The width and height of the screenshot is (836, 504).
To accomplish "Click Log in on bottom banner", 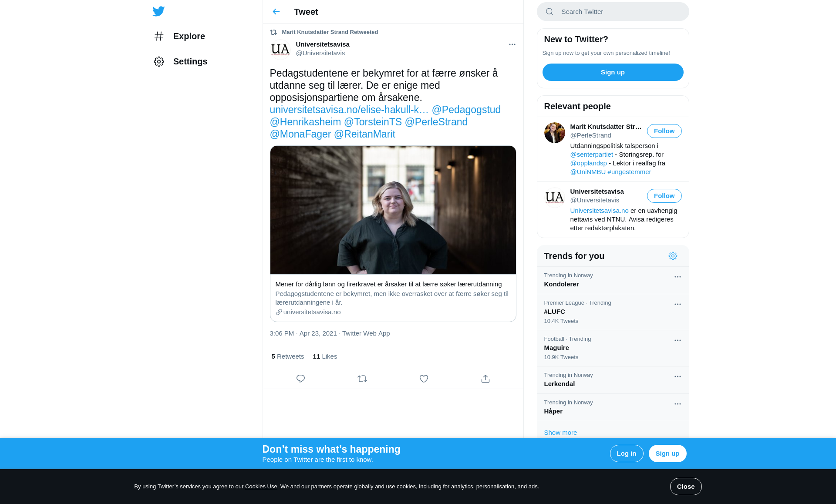I will (x=626, y=454).
